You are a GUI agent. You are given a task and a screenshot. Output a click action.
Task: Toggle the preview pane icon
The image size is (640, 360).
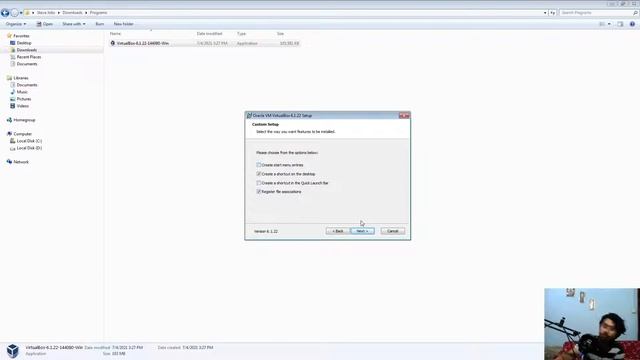[620, 24]
